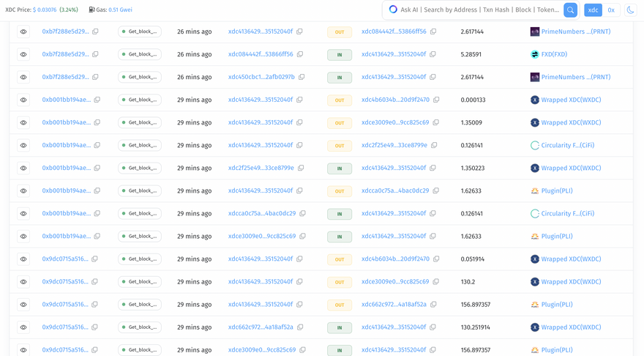Click Get_block method badge in first row

click(x=140, y=32)
